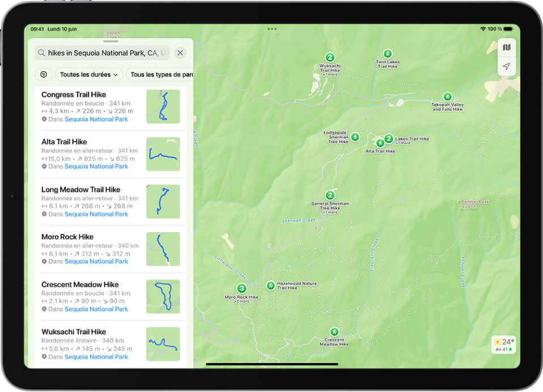Tap the Moro Rock Hike map marker
543x392 pixels.
coord(242,288)
